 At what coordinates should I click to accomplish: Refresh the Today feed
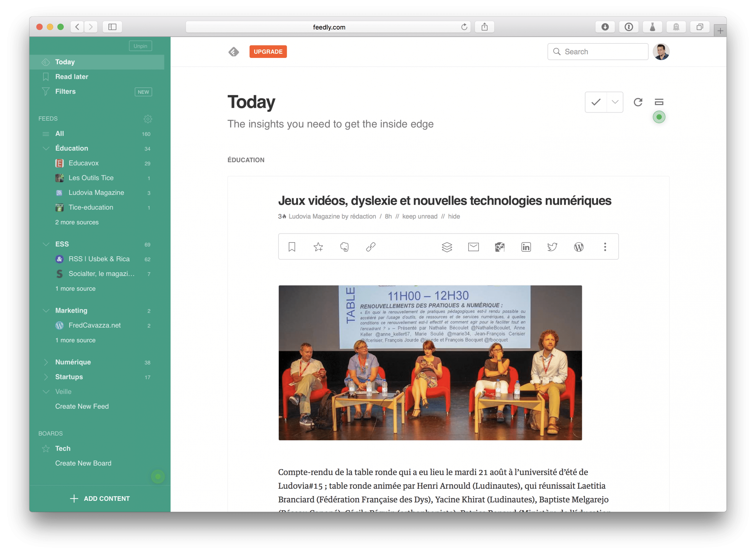coord(638,102)
